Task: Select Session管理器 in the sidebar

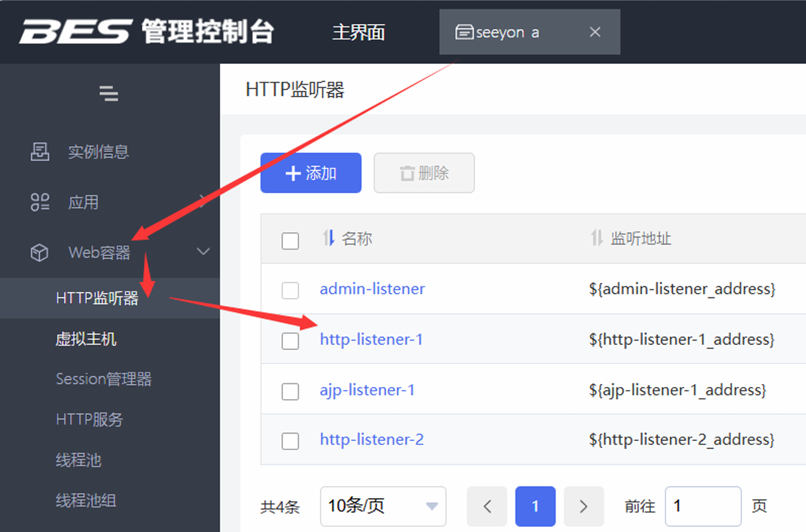Action: (x=104, y=379)
